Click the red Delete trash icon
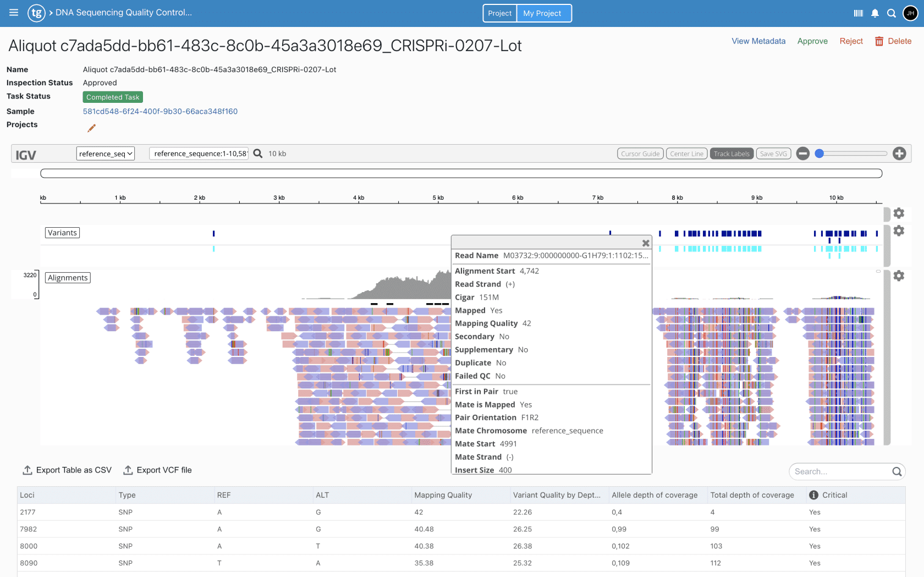This screenshot has width=924, height=577. [878, 41]
